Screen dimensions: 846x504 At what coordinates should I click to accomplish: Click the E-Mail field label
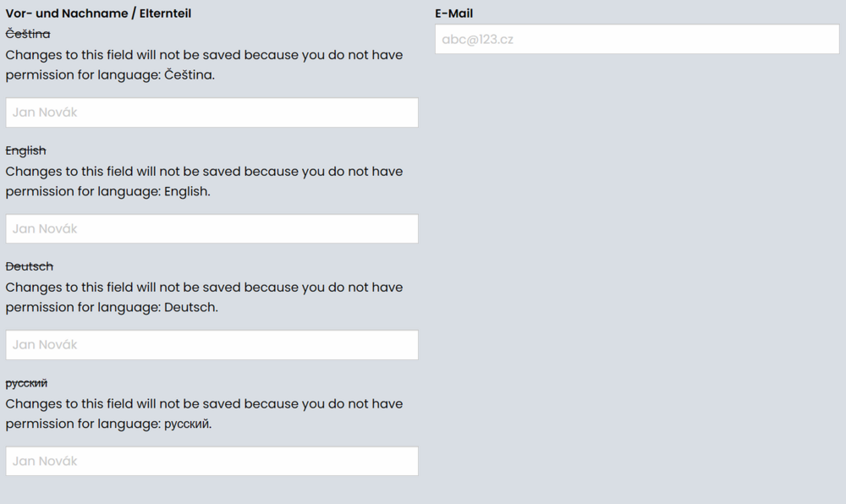pyautogui.click(x=453, y=14)
